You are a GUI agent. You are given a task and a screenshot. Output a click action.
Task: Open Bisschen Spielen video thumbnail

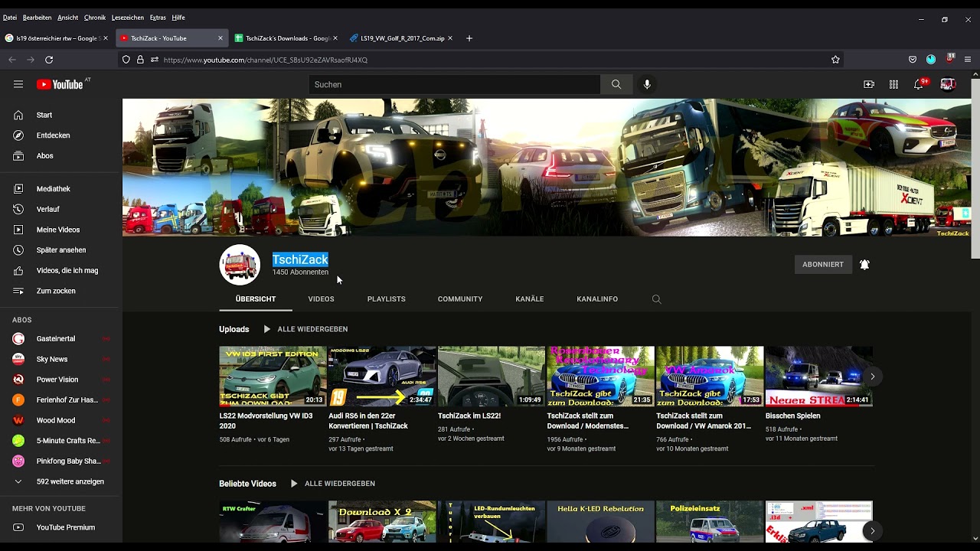click(x=819, y=377)
